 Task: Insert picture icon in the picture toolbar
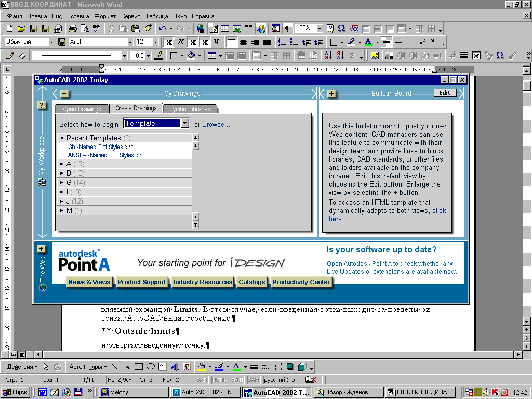pos(375,56)
